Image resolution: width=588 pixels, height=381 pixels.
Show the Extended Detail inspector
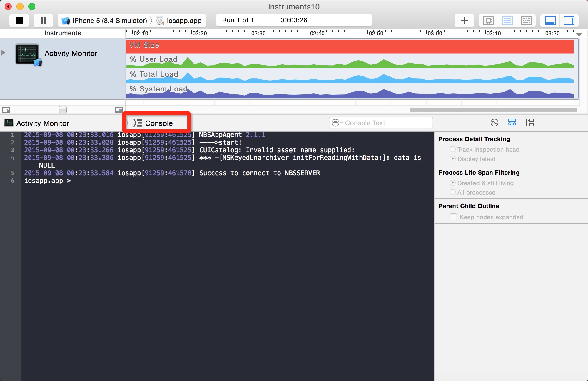click(x=530, y=123)
